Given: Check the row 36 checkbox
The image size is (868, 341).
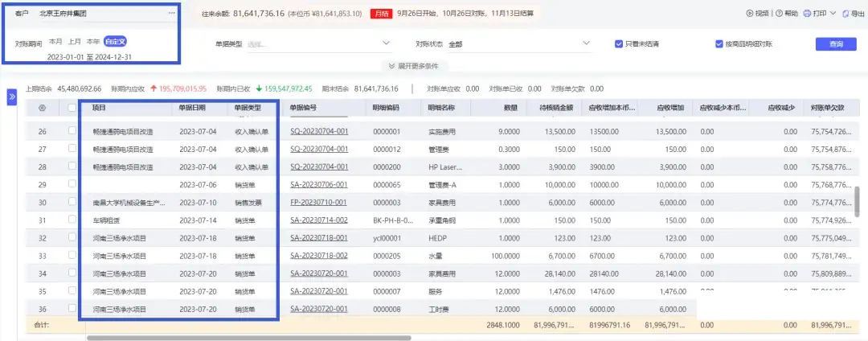Looking at the screenshot, I should [72, 308].
